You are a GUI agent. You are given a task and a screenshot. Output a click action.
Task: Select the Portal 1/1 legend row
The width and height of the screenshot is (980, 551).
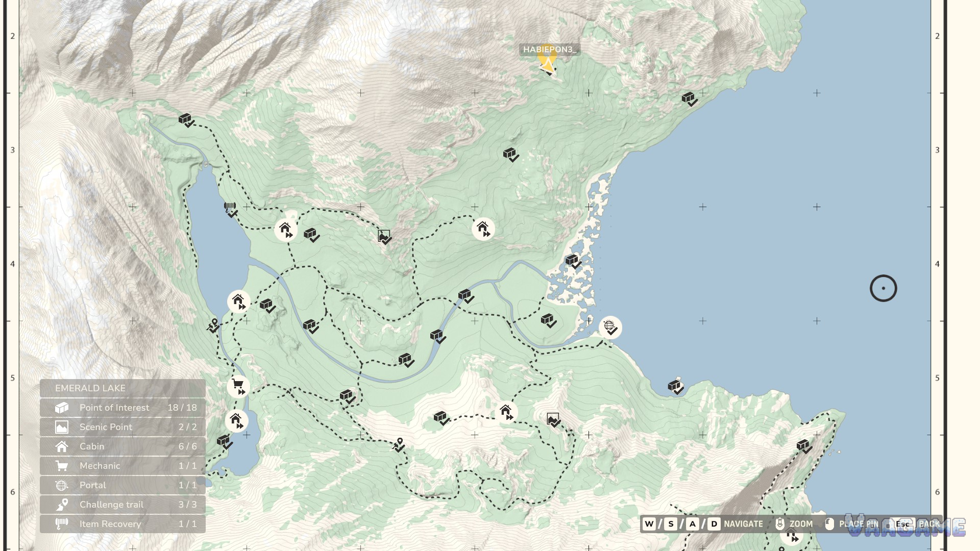tap(122, 485)
